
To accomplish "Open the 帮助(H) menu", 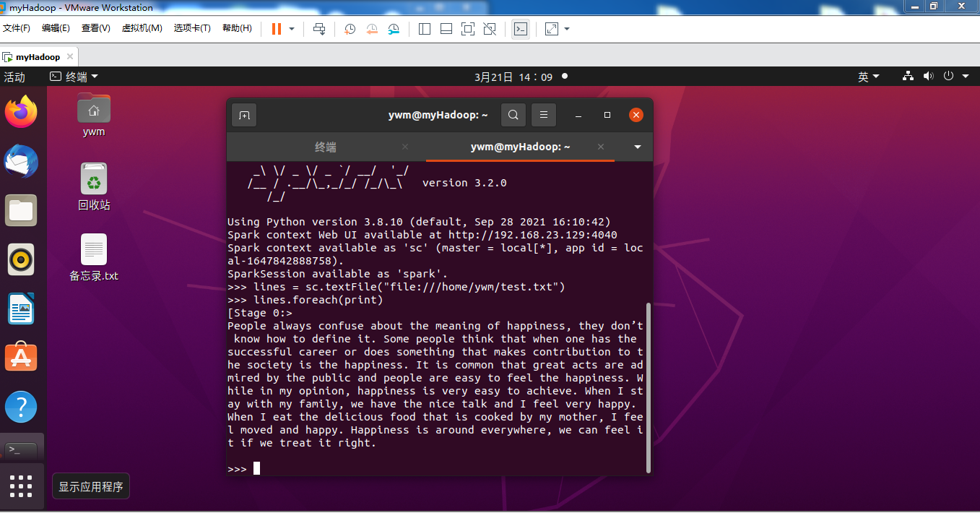I will [x=237, y=28].
